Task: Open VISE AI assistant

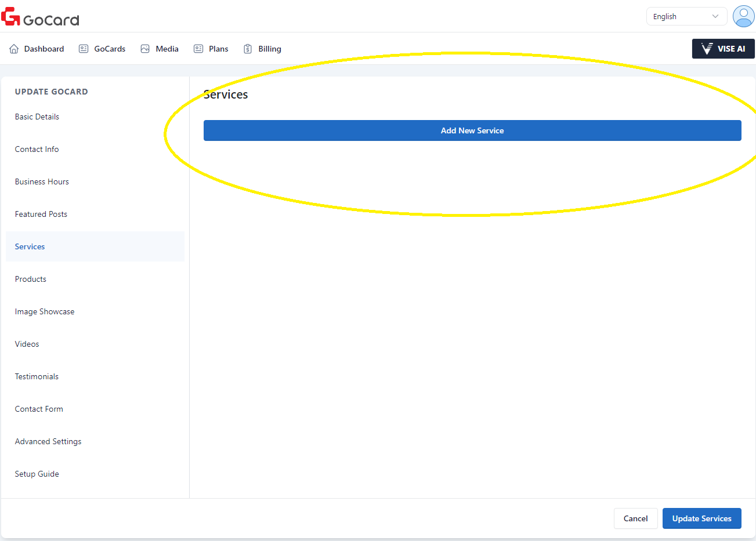Action: (x=723, y=49)
